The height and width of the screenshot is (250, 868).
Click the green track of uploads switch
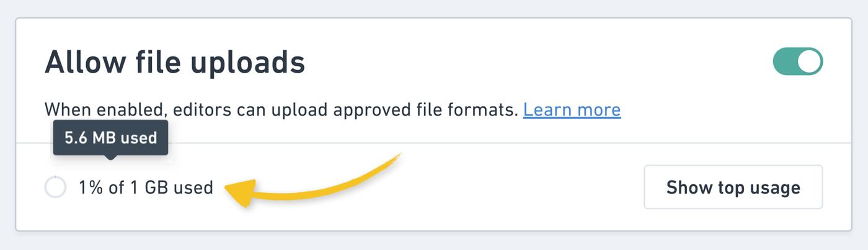click(x=785, y=62)
